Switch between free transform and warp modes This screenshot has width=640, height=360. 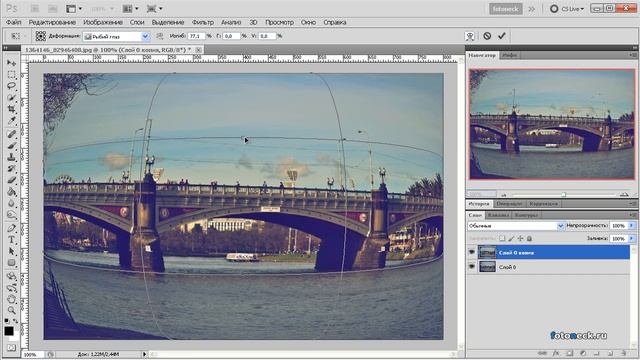[x=470, y=36]
